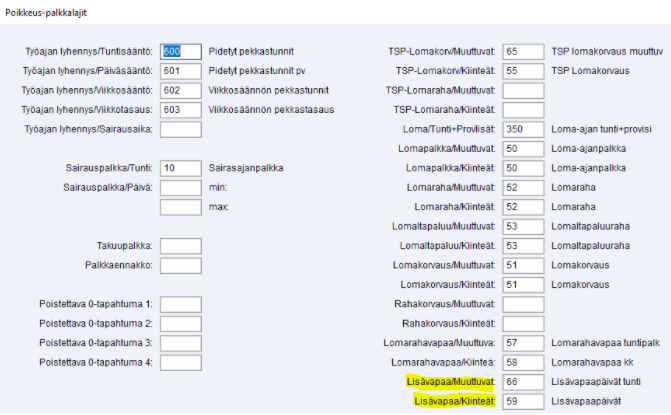Select the Sairauspalkka/Tunti input box
The height and width of the screenshot is (415, 671).
(180, 168)
